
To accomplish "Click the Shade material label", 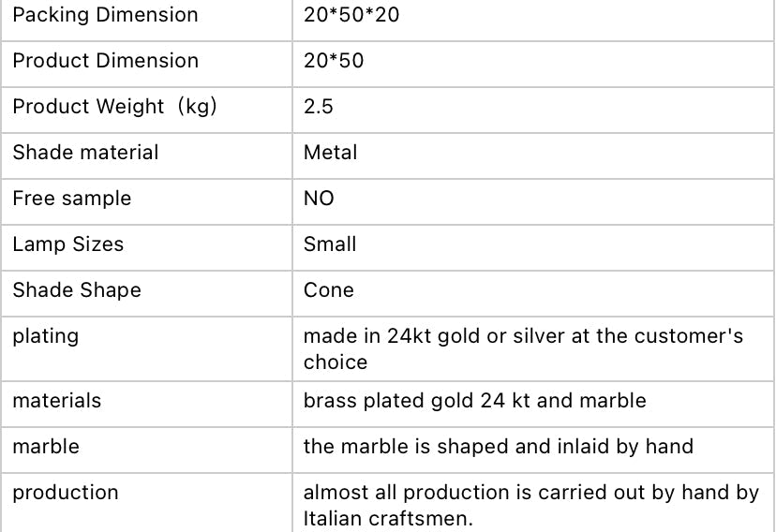I will (x=85, y=153).
